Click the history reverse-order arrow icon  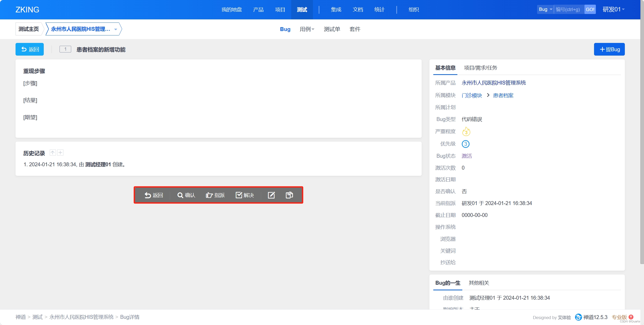coord(53,153)
